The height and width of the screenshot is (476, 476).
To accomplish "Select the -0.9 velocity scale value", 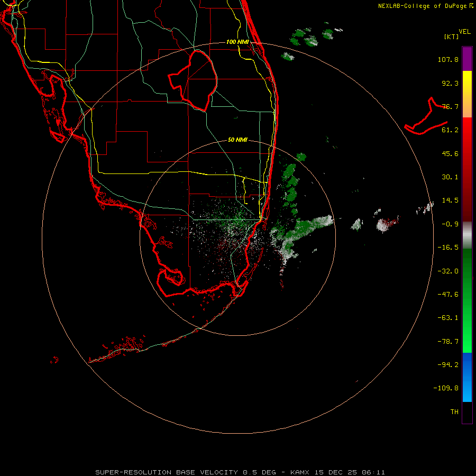I will coord(450,224).
